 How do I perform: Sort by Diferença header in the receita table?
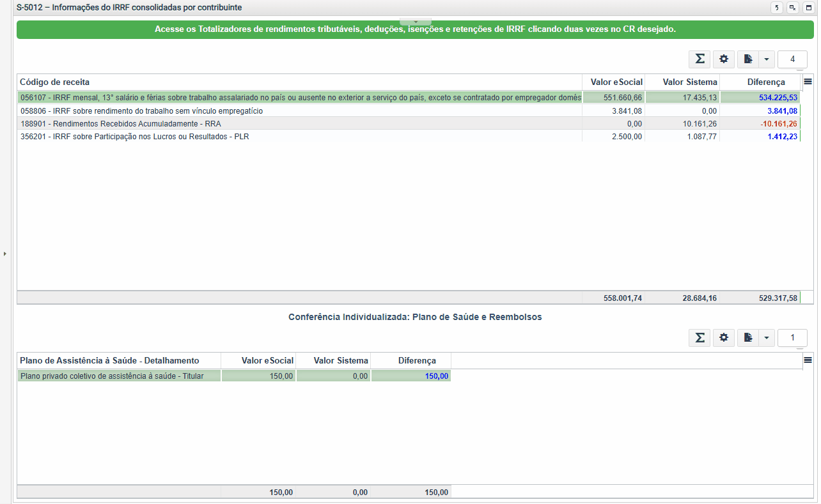(761, 82)
